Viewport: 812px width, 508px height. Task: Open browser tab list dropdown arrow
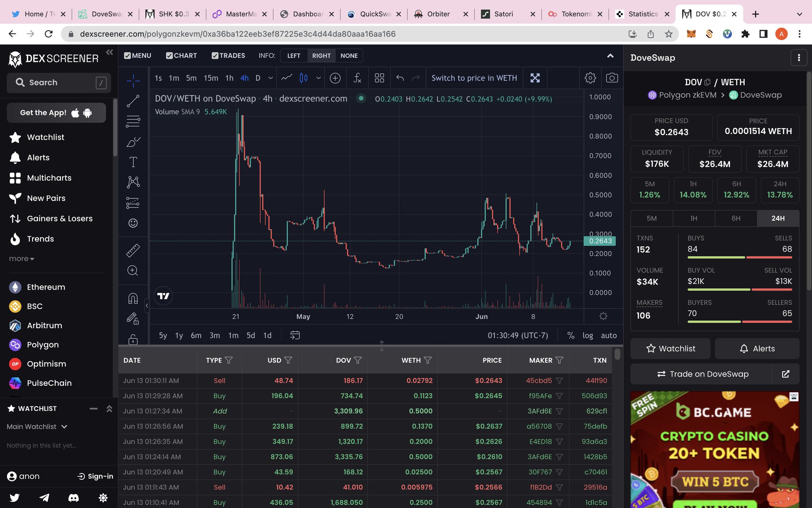(799, 14)
